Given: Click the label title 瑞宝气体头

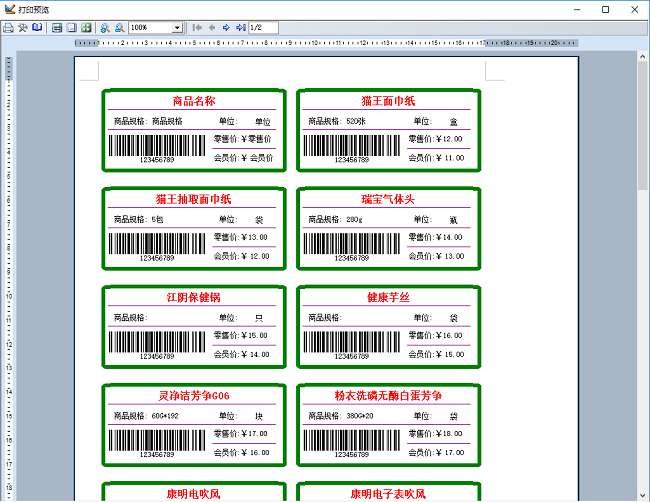Looking at the screenshot, I should 388,199.
